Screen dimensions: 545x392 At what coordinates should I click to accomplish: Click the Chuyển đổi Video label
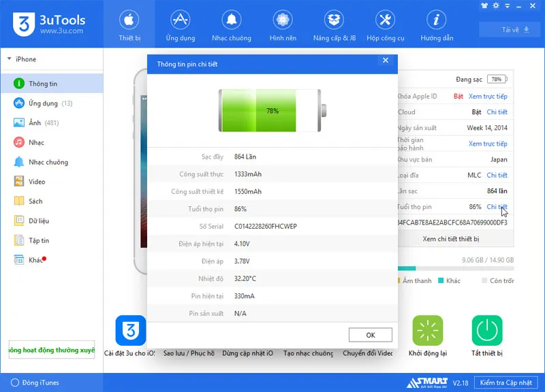368,353
